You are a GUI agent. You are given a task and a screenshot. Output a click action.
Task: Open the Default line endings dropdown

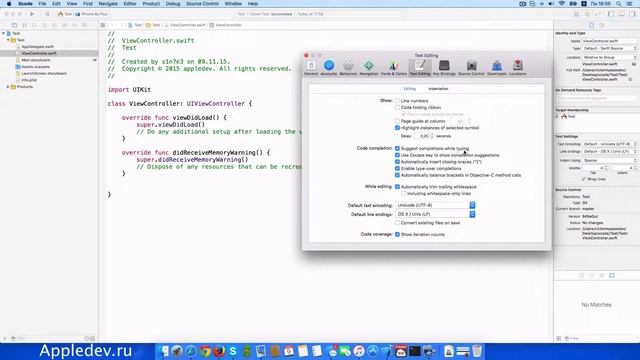click(x=435, y=214)
